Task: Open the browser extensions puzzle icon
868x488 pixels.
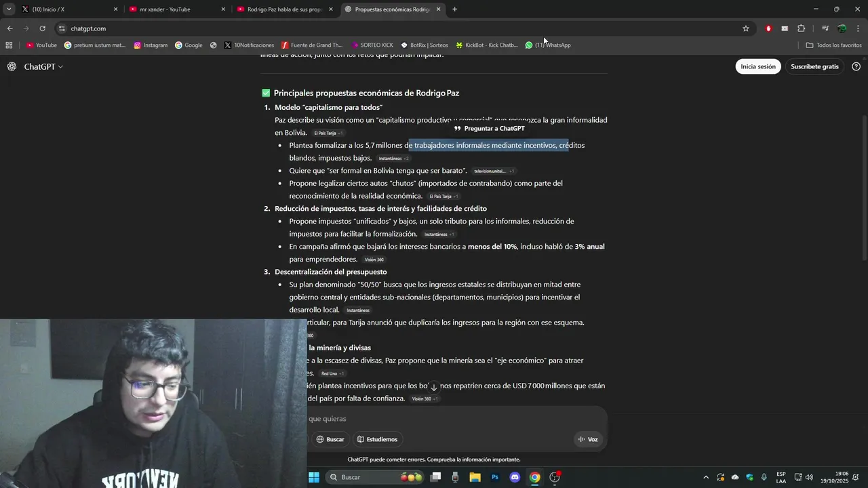Action: tap(801, 28)
